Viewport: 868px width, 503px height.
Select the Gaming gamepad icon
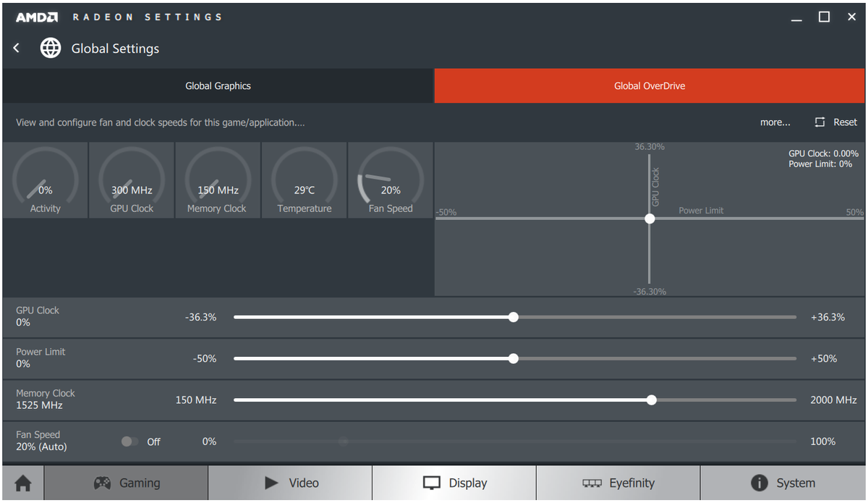pyautogui.click(x=102, y=483)
